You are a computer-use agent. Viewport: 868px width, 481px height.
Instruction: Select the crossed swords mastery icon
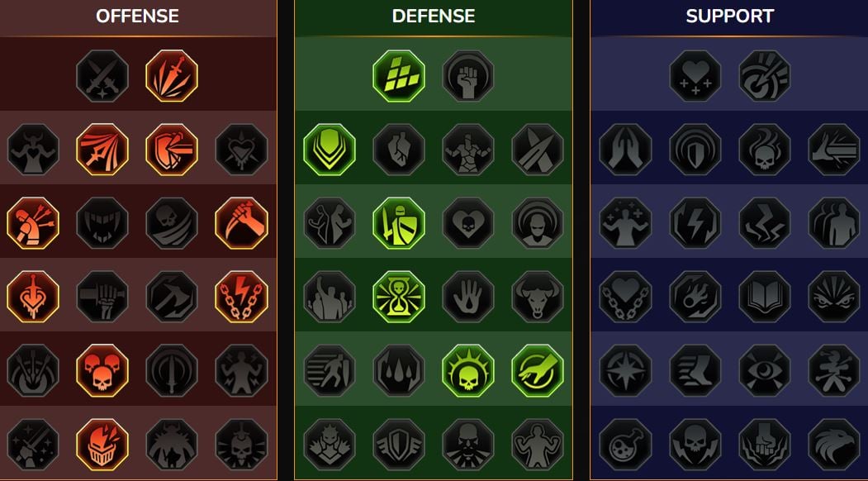102,75
